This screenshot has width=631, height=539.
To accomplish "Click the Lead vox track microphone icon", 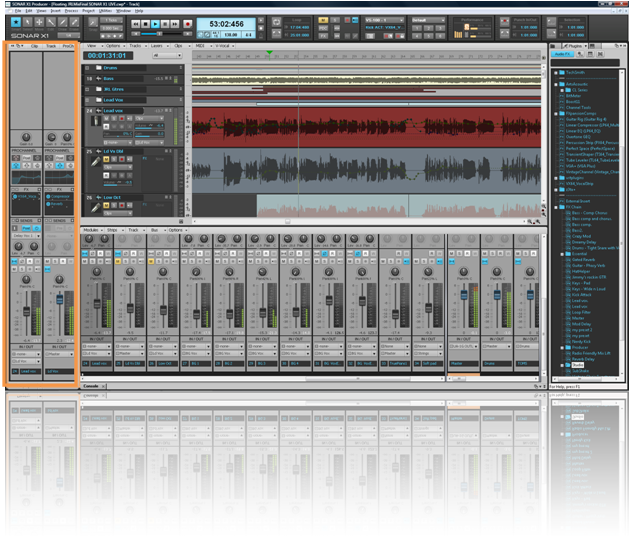I will click(x=96, y=121).
